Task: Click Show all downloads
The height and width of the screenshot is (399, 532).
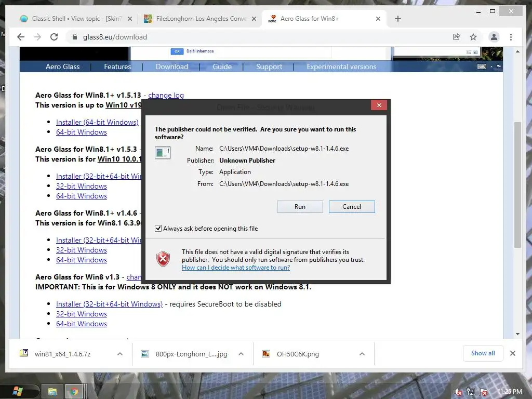Action: click(483, 353)
